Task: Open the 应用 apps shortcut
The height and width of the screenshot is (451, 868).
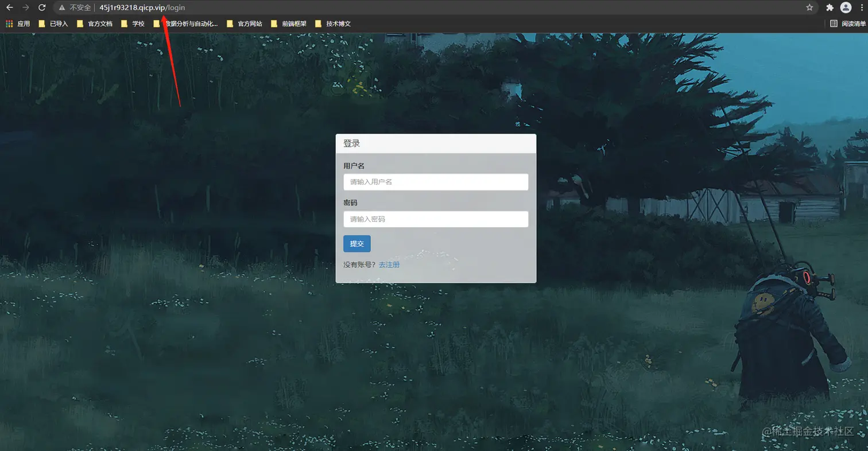Action: [18, 24]
